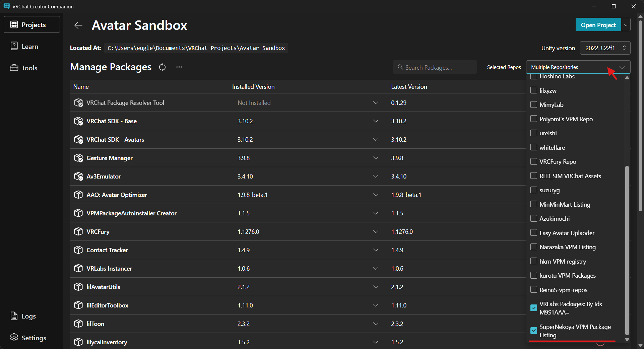Collapse the Multiple Repositories dropdown
Viewport: 644px width, 349px height.
(x=578, y=67)
